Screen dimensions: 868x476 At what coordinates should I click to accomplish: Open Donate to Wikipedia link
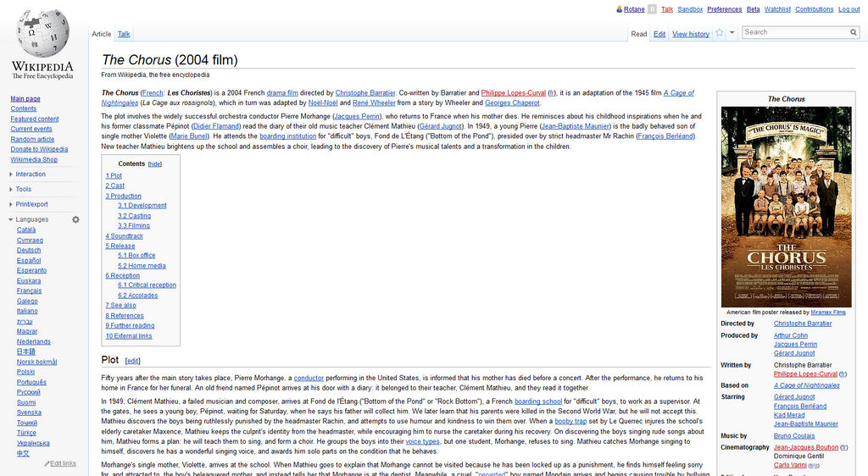[39, 149]
